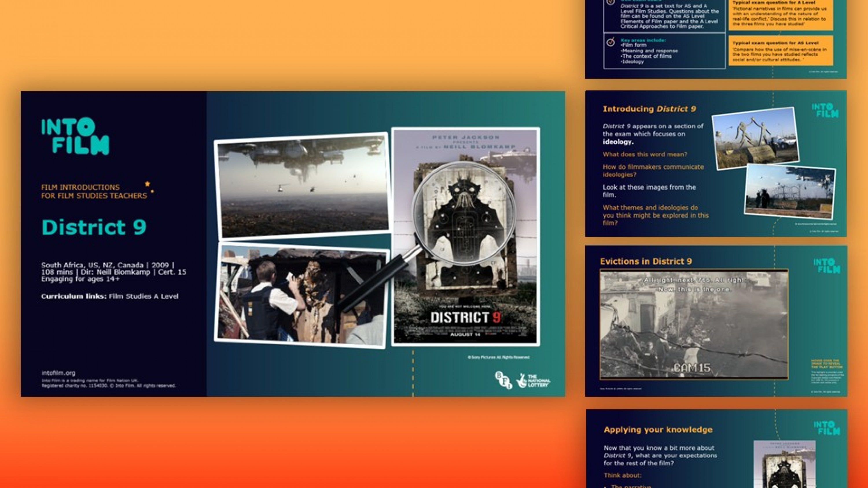Click the '© Sony Pictures All Rights Reserved' credit
Image resolution: width=868 pixels, height=488 pixels.
click(498, 357)
